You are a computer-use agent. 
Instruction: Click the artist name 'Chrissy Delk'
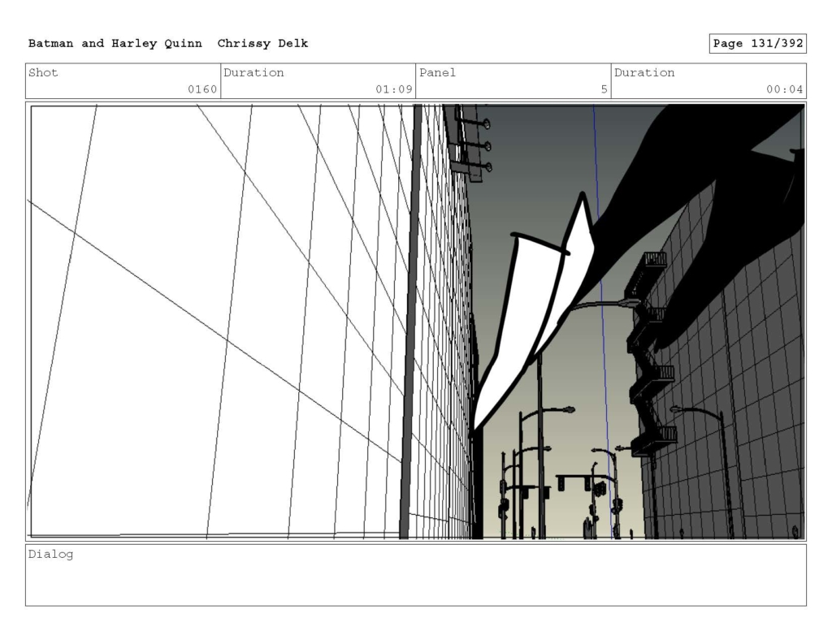pos(262,44)
